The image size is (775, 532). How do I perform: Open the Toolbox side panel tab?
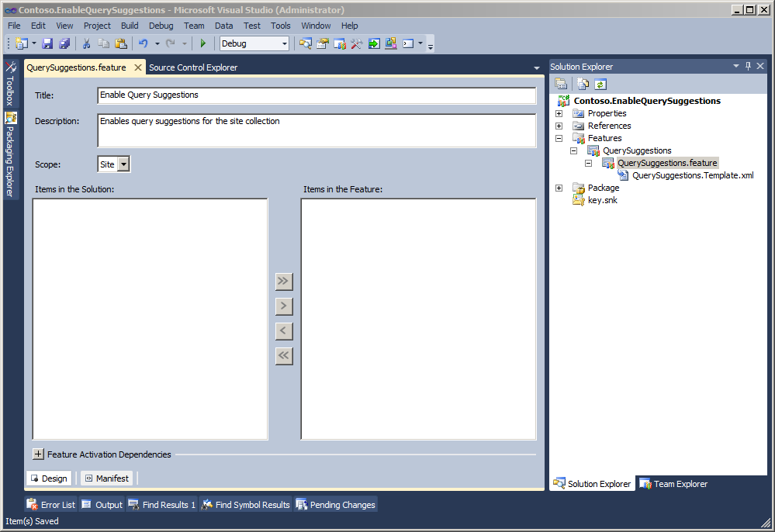click(x=10, y=84)
